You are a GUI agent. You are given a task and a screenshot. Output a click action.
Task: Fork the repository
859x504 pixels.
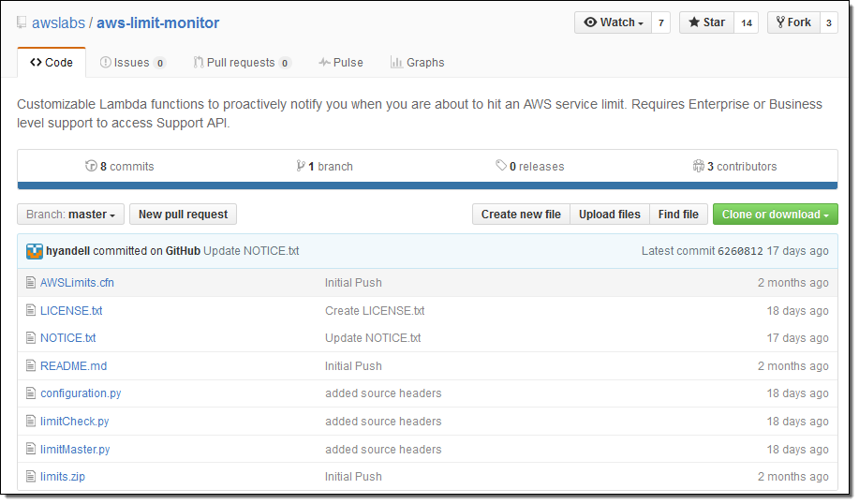coord(793,22)
